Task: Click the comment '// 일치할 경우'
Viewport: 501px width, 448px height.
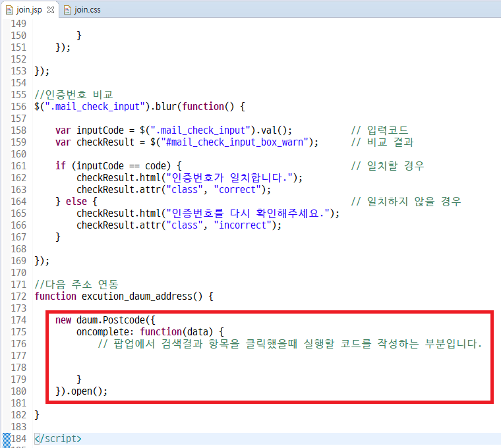Action: pyautogui.click(x=388, y=166)
